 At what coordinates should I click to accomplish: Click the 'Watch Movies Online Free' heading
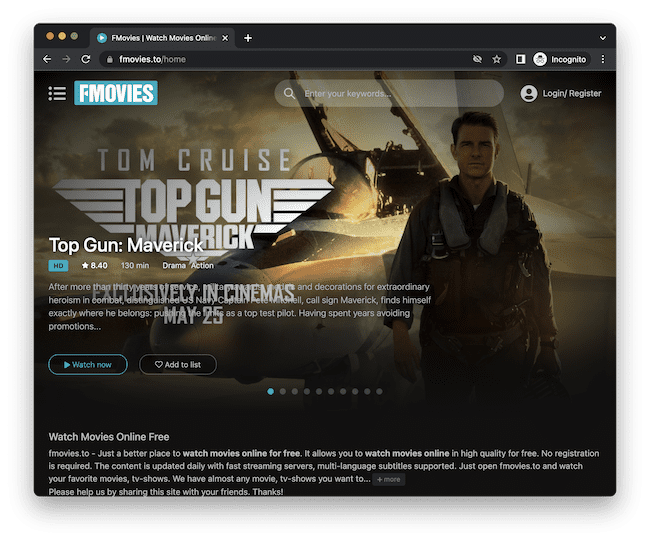tap(109, 437)
